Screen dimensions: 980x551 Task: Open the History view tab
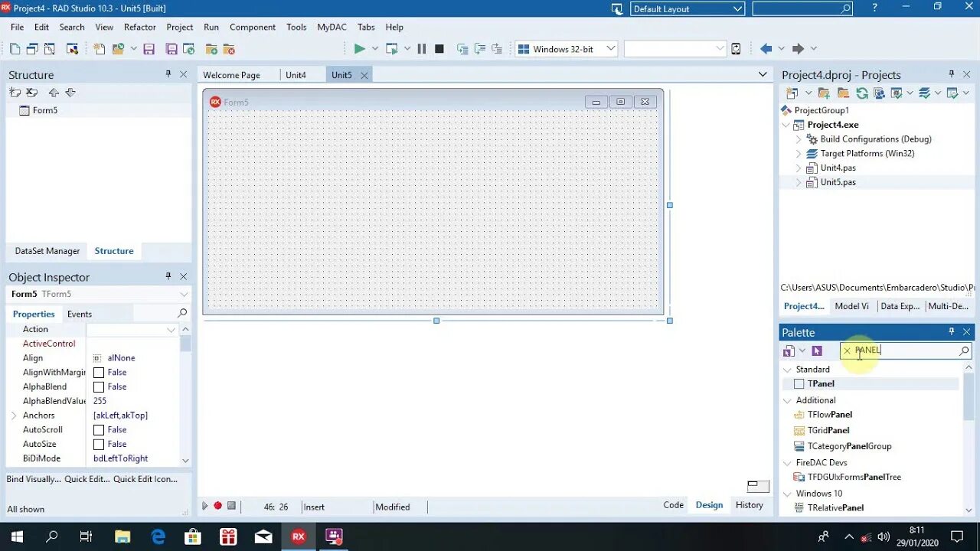coord(750,505)
